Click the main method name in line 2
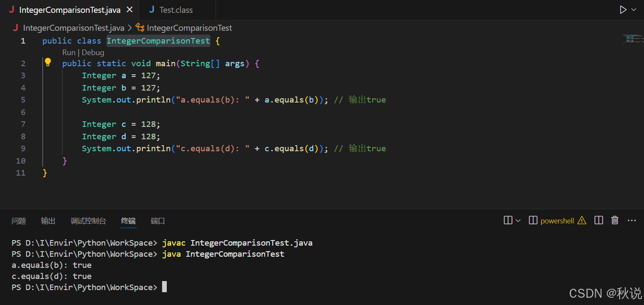Image resolution: width=644 pixels, height=305 pixels. click(x=165, y=63)
